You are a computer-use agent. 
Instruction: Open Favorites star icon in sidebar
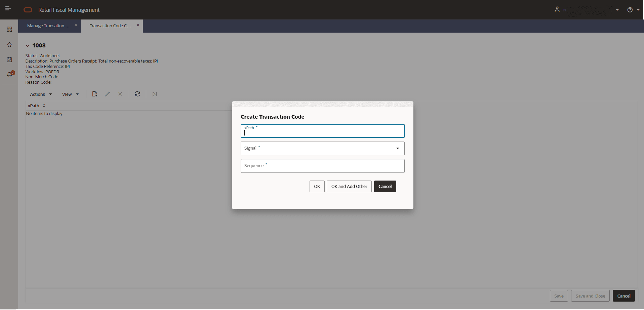9,45
